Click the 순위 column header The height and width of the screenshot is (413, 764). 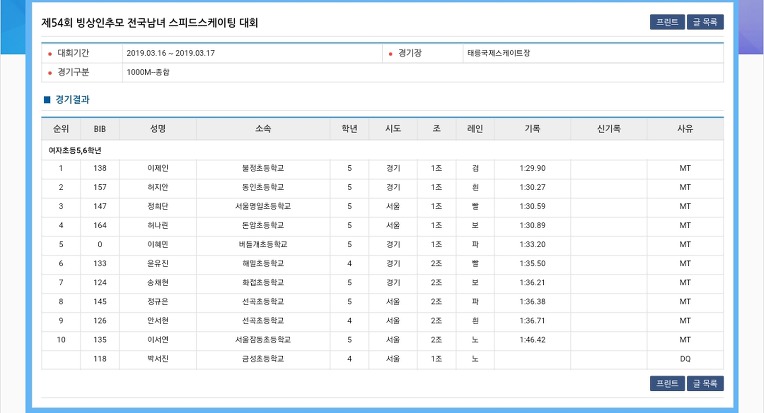point(61,129)
